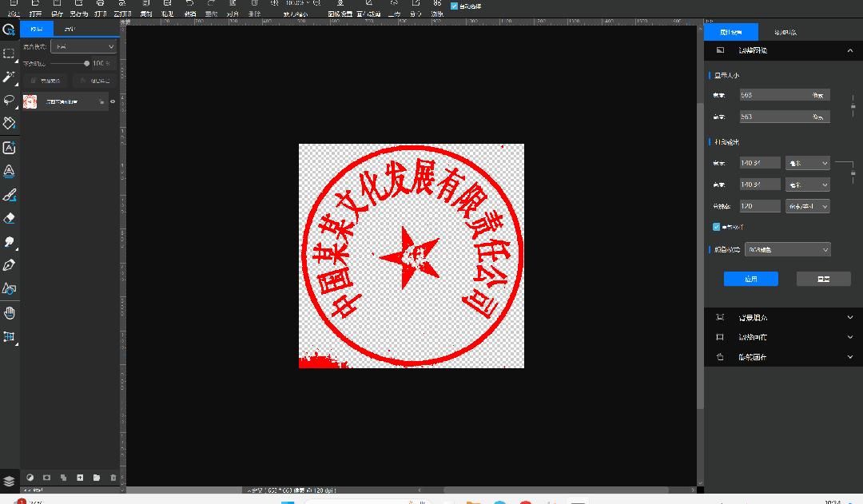
Task: Select the rectangular Marquee selection tool
Action: click(x=10, y=53)
